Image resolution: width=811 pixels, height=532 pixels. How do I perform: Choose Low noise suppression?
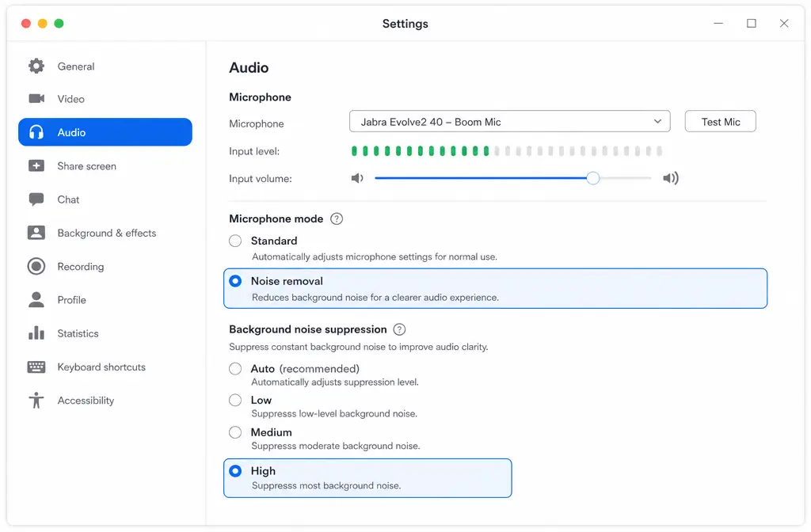coord(235,400)
